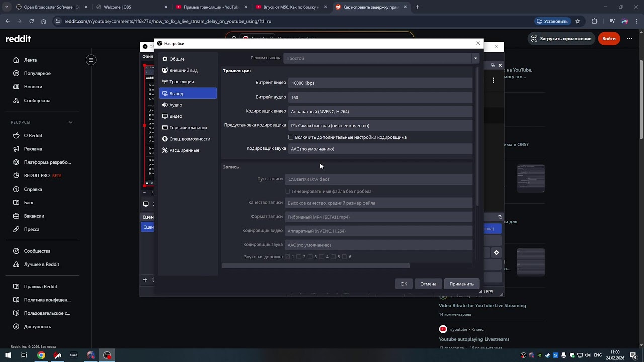The width and height of the screenshot is (644, 362).
Task: Click Отмена in the Настройки dialog
Action: coord(428,284)
